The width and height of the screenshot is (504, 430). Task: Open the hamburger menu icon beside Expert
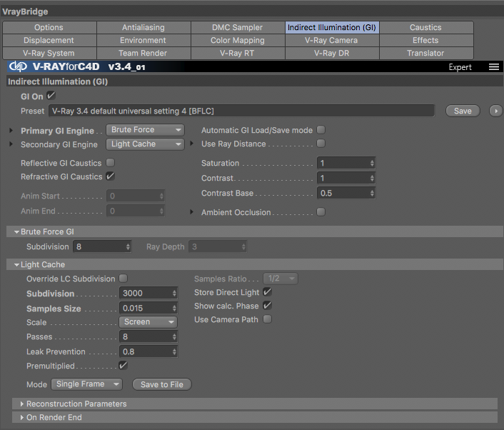[x=494, y=67]
